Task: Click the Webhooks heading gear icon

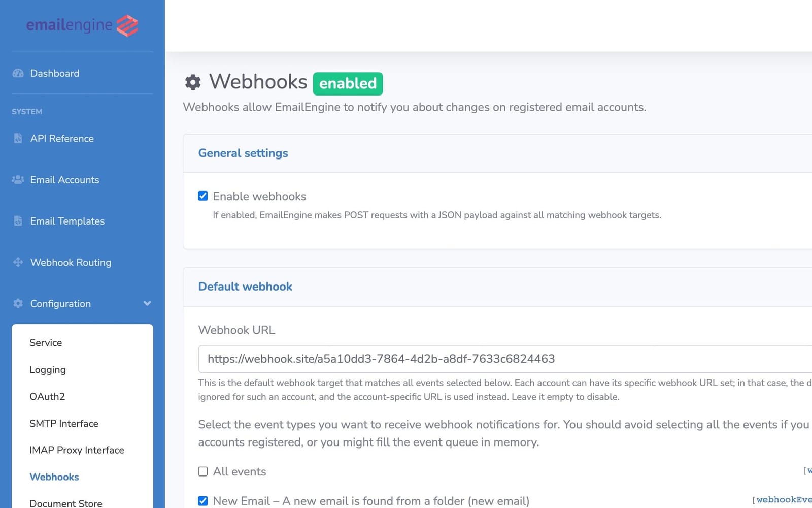Action: (193, 82)
